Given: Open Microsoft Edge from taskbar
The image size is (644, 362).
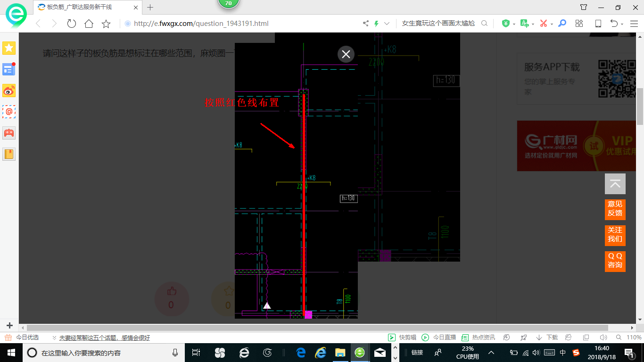Looking at the screenshot, I should 301,352.
